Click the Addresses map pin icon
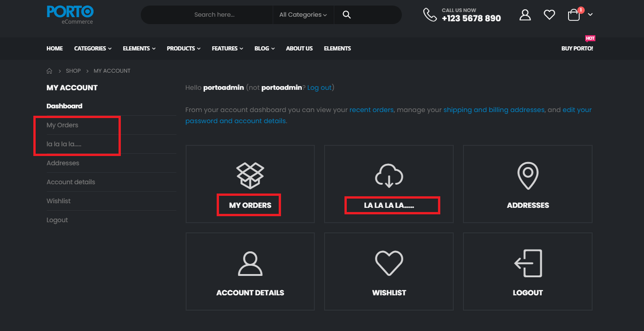 pyautogui.click(x=528, y=176)
